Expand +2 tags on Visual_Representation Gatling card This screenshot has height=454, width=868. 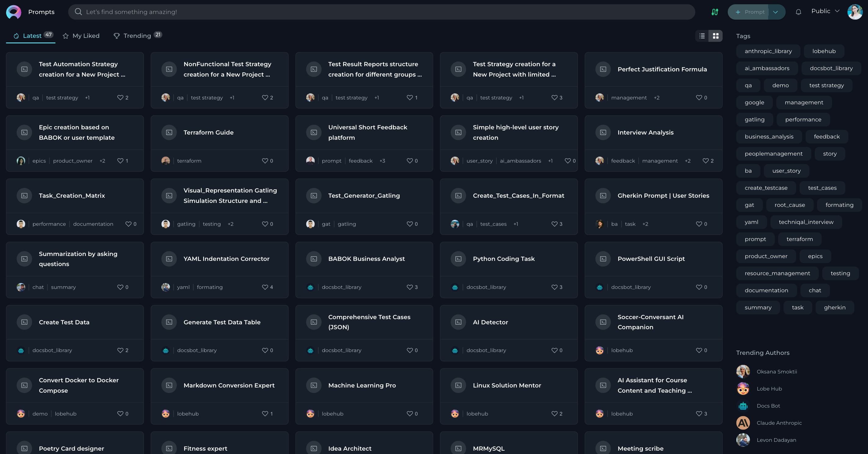coord(230,224)
